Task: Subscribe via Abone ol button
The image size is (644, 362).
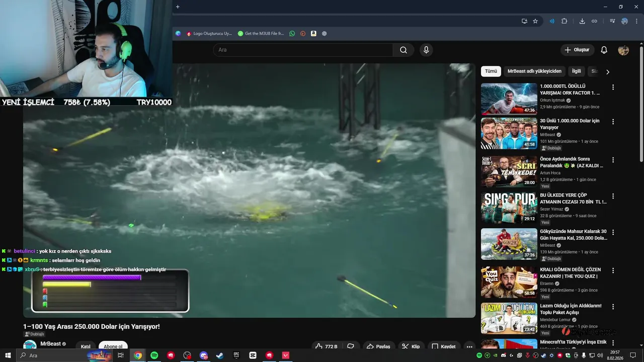Action: 113,346
